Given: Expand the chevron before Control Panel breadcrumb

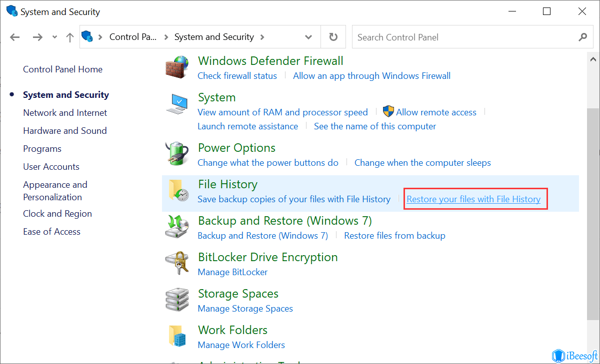Looking at the screenshot, I should [x=100, y=37].
